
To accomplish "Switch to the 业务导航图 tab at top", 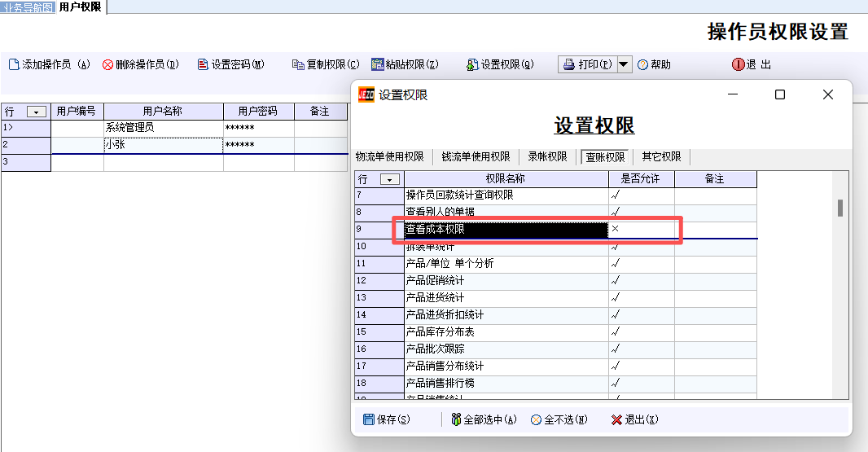I will coord(28,7).
